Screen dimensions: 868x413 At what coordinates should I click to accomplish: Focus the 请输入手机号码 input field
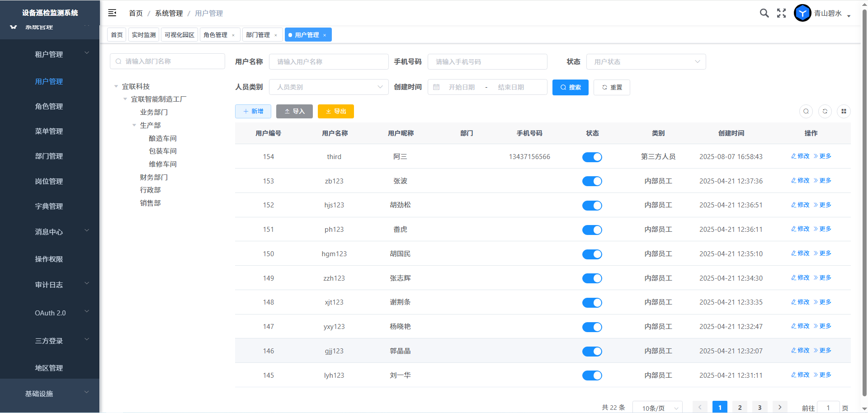[487, 62]
